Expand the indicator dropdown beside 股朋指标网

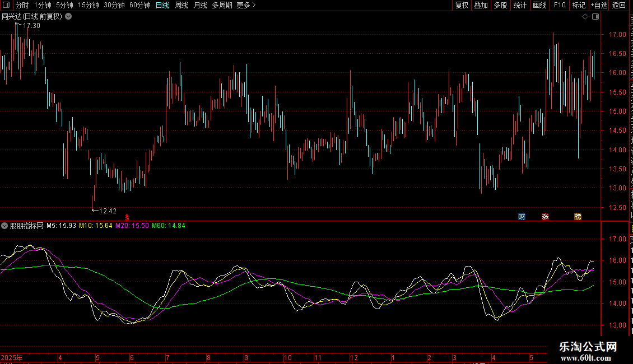[4, 226]
